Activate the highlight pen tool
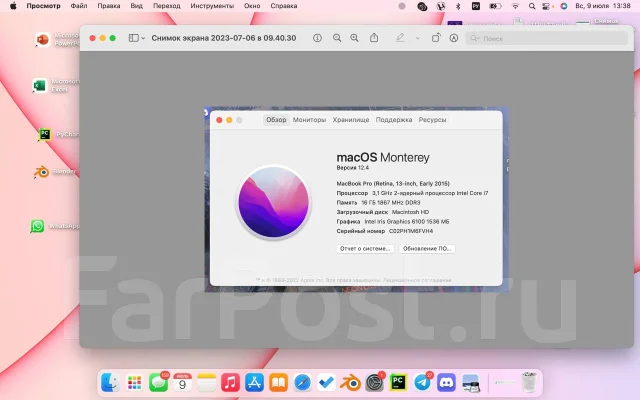Image resolution: width=640 pixels, height=400 pixels. (x=400, y=38)
